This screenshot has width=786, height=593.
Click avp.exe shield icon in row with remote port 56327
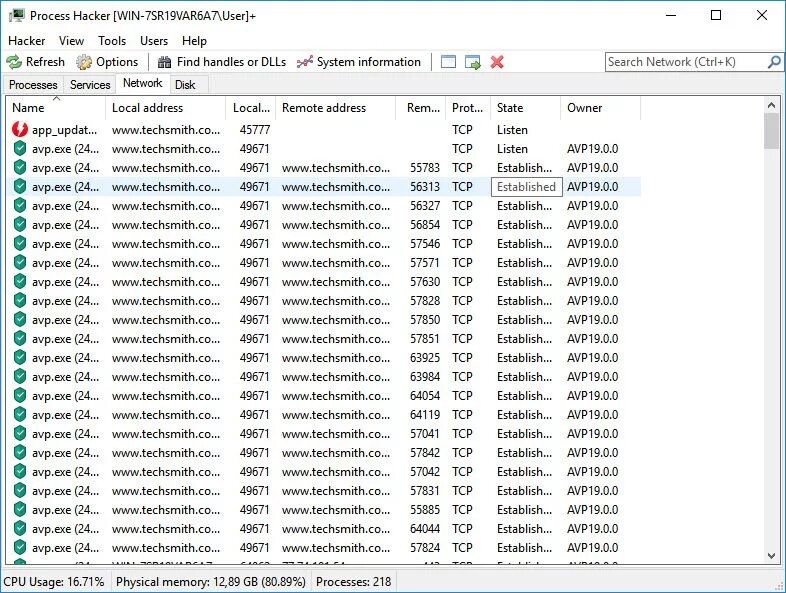pyautogui.click(x=20, y=206)
